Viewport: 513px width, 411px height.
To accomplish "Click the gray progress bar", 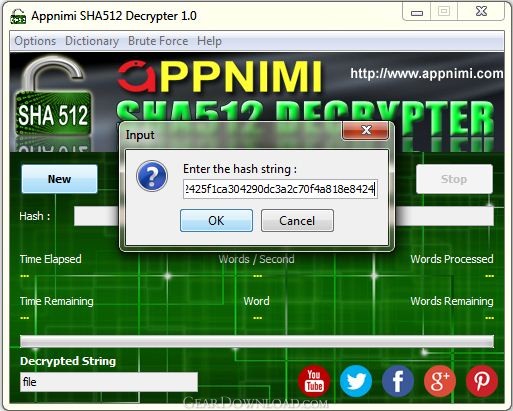I will click(x=257, y=342).
